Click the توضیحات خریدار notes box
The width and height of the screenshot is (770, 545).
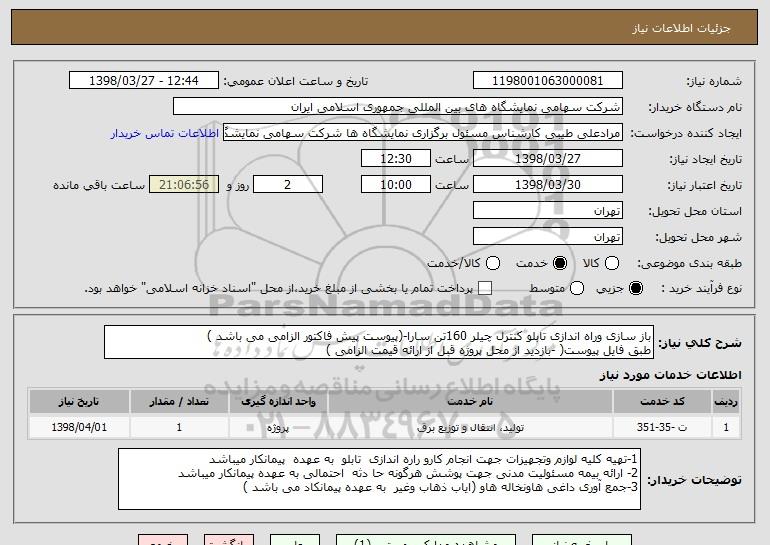[380, 479]
